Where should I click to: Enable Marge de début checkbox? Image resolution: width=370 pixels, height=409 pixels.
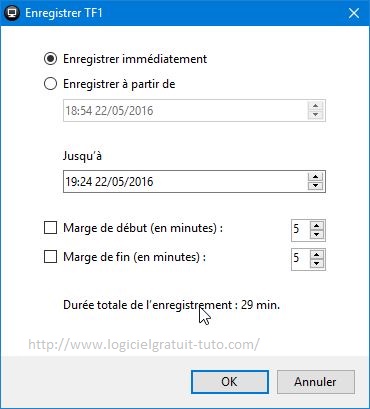pyautogui.click(x=50, y=228)
